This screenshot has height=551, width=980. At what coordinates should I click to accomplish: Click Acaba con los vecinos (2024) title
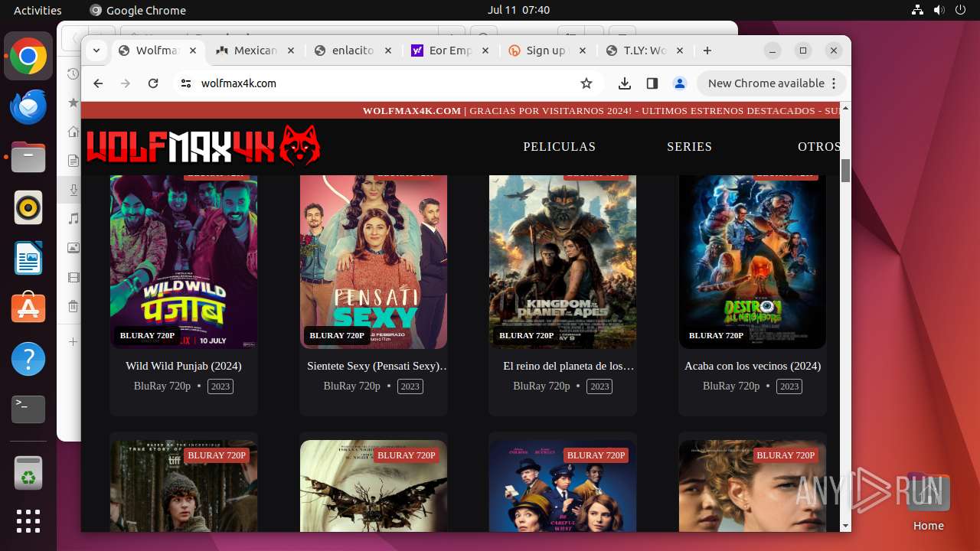753,366
